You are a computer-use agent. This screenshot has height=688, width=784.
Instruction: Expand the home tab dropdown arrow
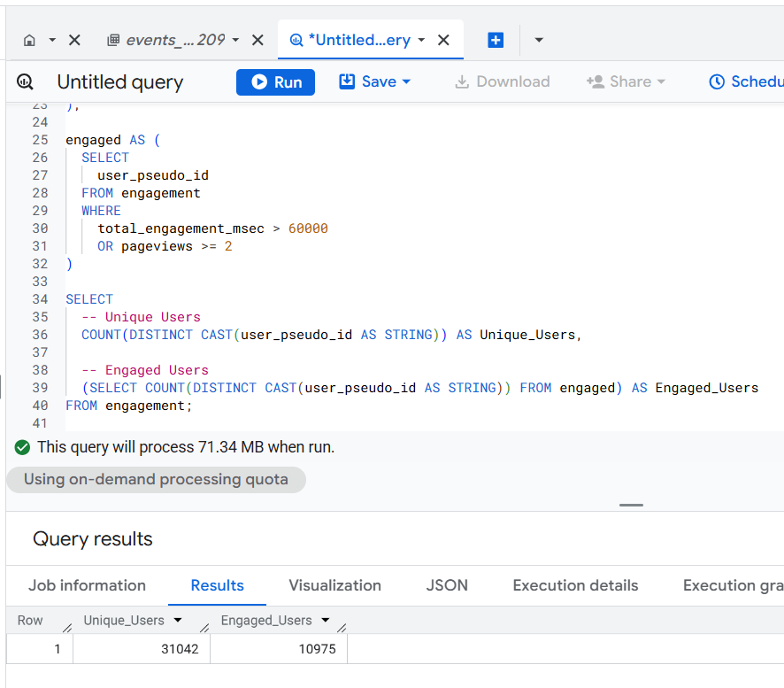(x=52, y=40)
